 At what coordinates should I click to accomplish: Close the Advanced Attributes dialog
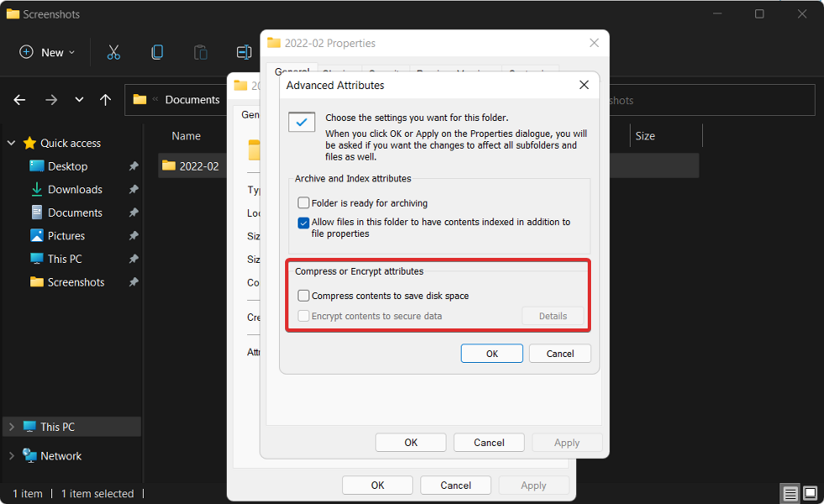pos(584,85)
